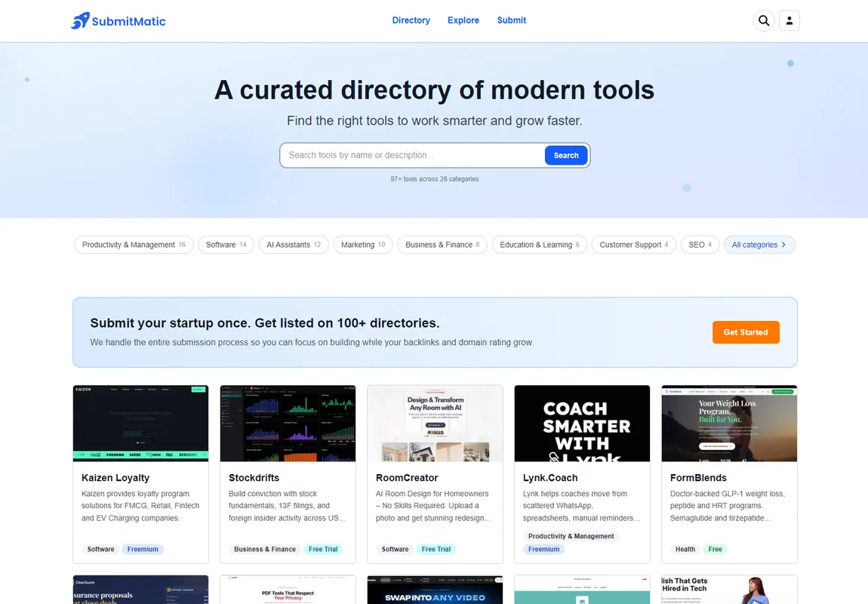Open RoomCreator screenshot thumbnail
868x604 pixels.
point(435,424)
